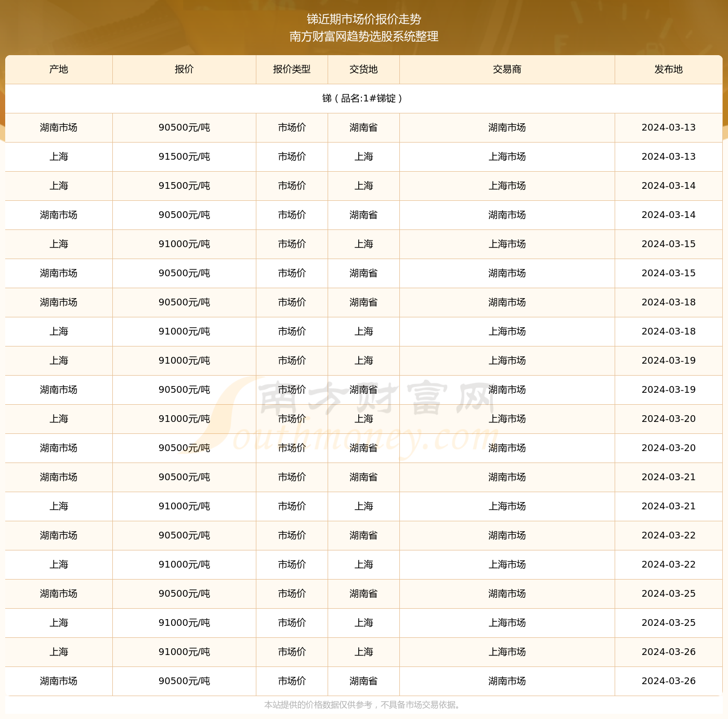This screenshot has height=719, width=728.
Task: Click the 报价类型 column header
Action: click(292, 69)
